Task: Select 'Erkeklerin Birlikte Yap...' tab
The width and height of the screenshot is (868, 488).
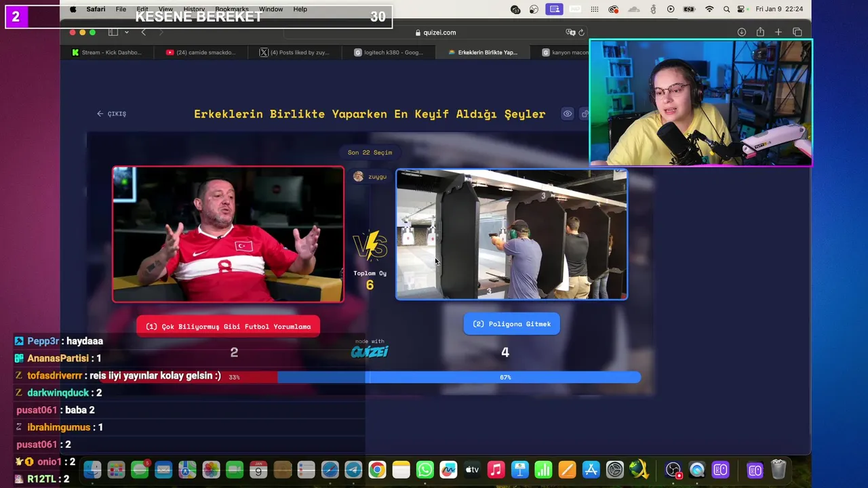Action: click(x=483, y=52)
